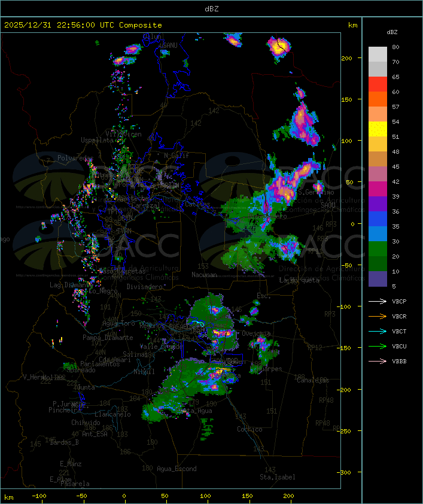Viewport: 423px width, 504px height.
Task: Click the VBBB legend label
Action: click(399, 361)
